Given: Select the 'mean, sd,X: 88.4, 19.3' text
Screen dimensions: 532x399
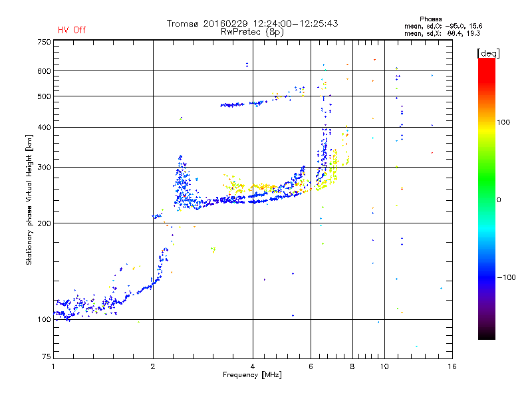Looking at the screenshot, I should [x=442, y=33].
